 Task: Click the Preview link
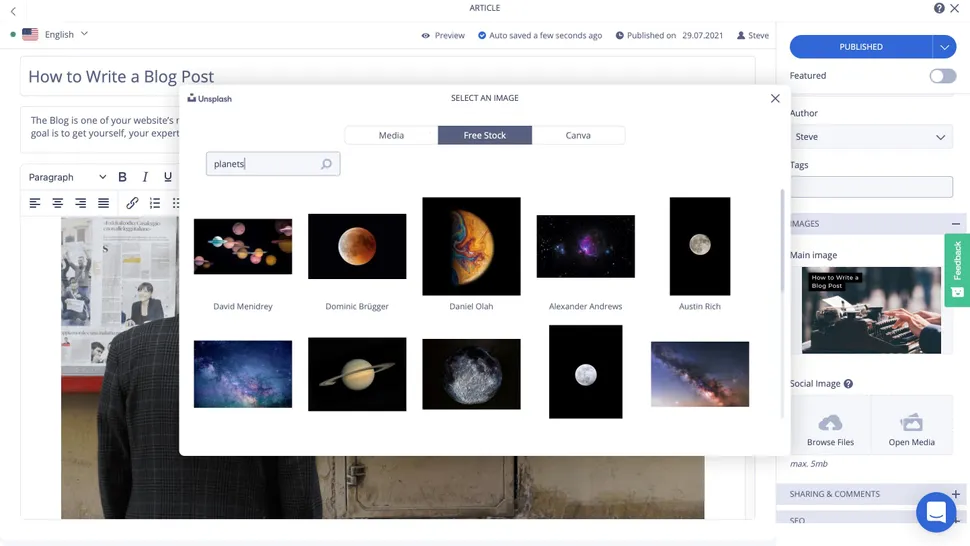(443, 35)
